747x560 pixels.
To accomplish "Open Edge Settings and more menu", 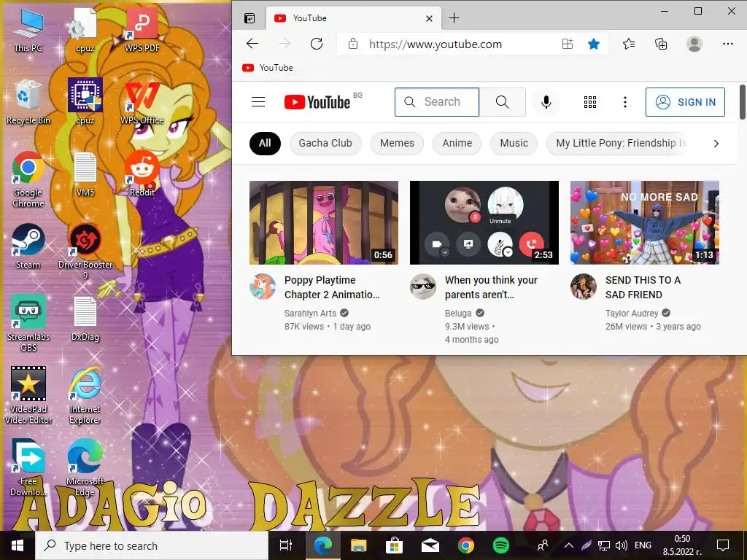I will coord(728,44).
